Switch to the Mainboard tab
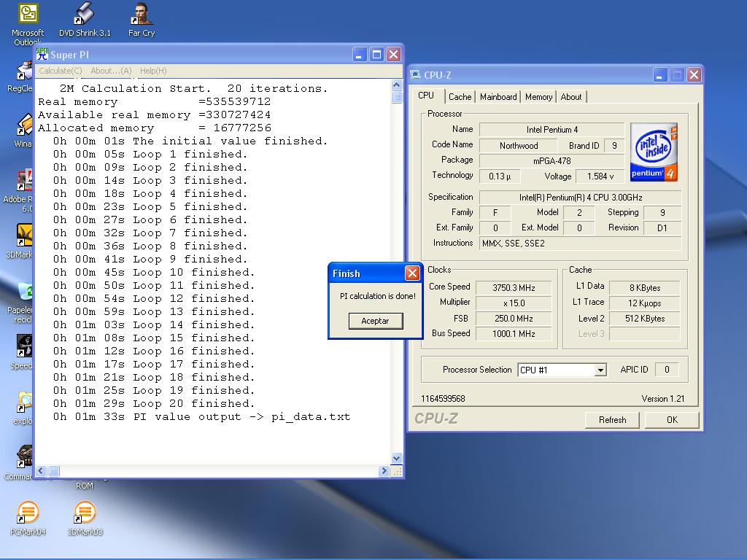Image resolution: width=747 pixels, height=560 pixels. click(x=498, y=97)
